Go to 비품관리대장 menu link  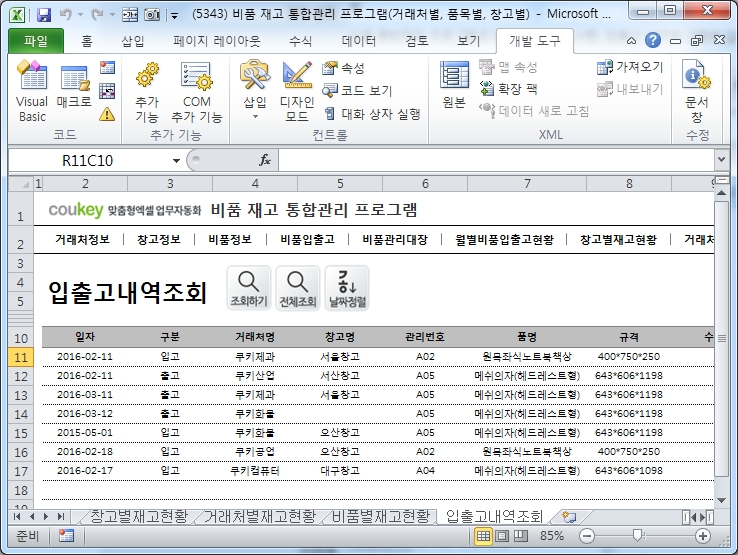(395, 240)
